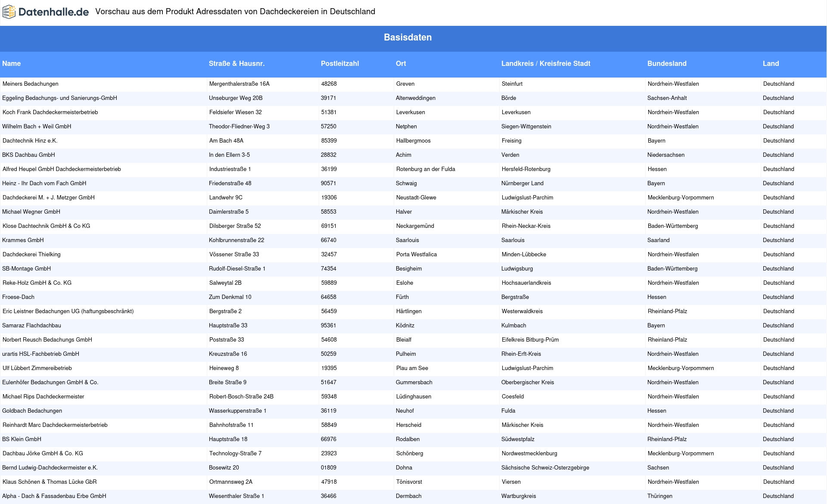Click Froese-Dach
827x504 pixels.
(x=18, y=297)
